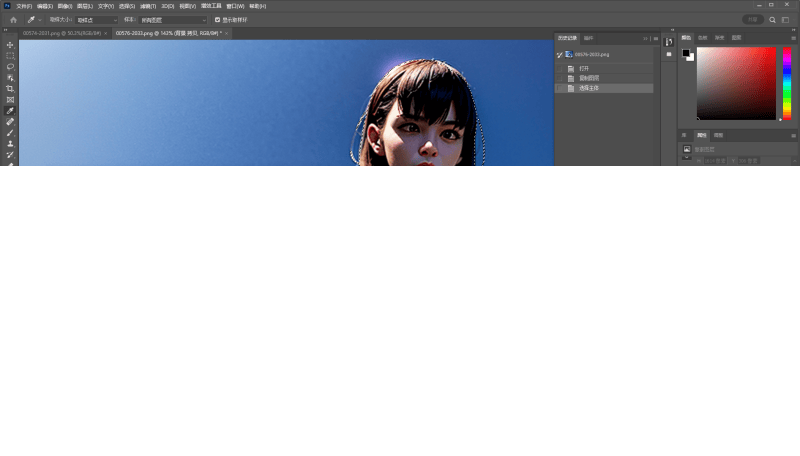This screenshot has height=456, width=800.
Task: Toggle history brush source box beside 打开
Action: [560, 69]
